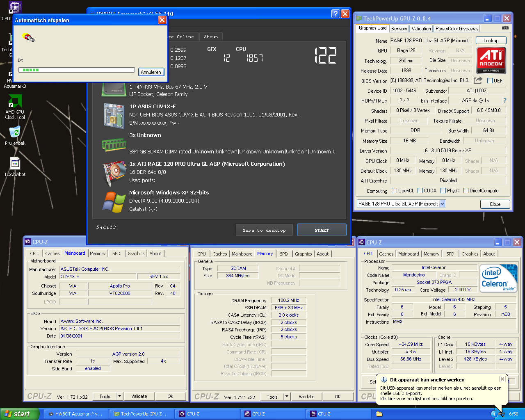
Task: Click the 54C113 code in Aquamark
Action: click(x=106, y=227)
